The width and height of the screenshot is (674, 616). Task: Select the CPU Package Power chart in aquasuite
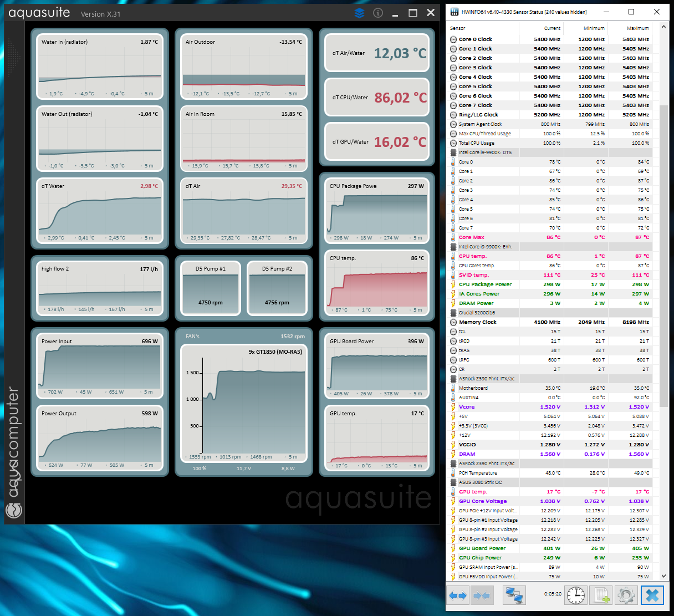pos(377,211)
